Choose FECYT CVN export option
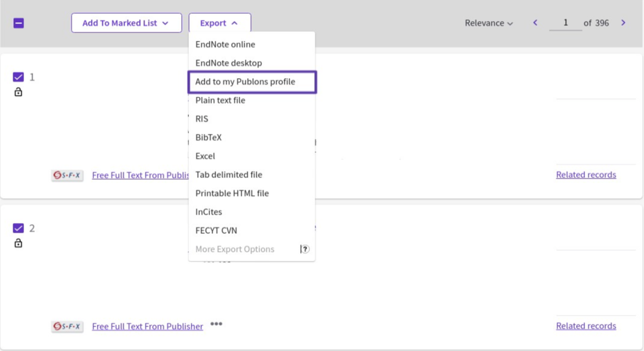 point(252,230)
